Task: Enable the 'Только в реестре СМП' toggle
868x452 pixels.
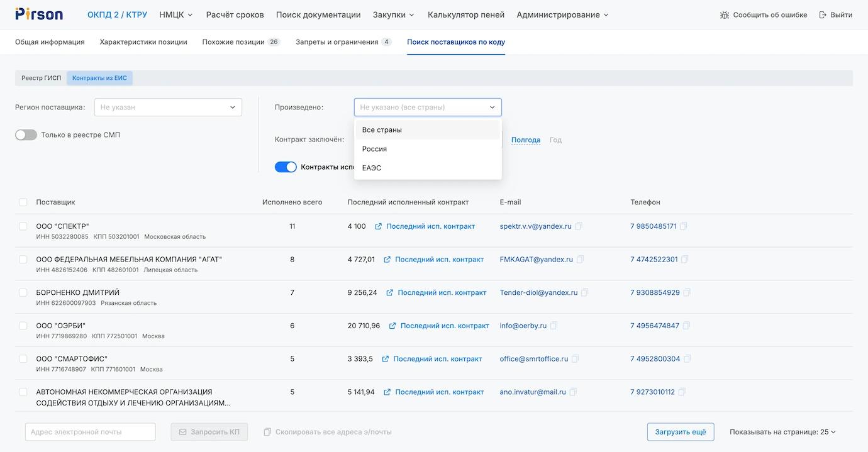Action: 26,135
